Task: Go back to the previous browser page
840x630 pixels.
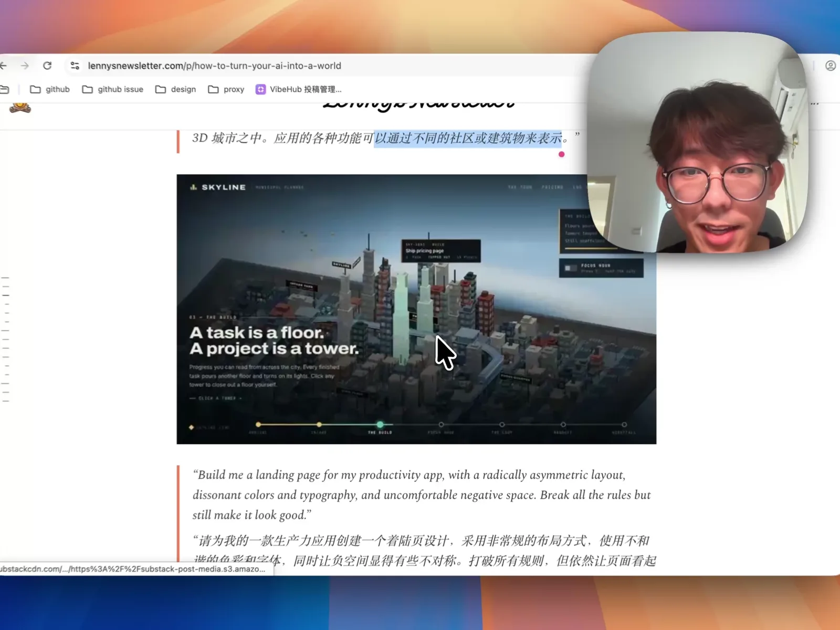Action: (x=3, y=66)
